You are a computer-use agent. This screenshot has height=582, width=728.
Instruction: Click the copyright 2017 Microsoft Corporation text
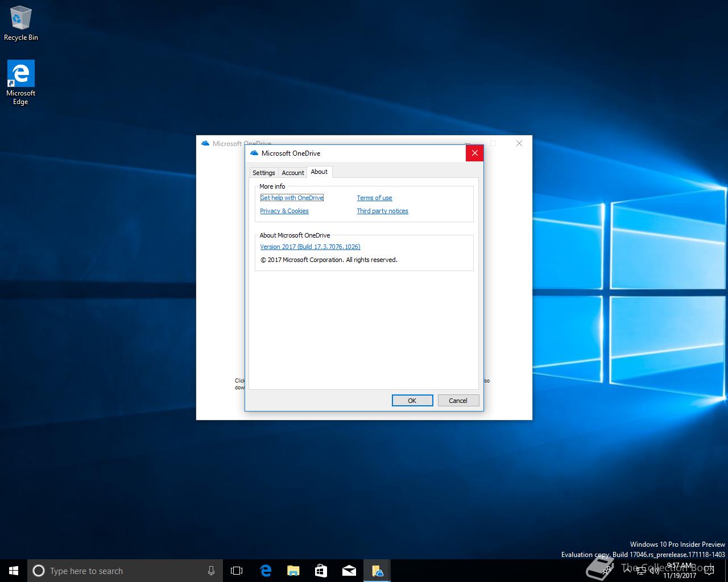329,260
